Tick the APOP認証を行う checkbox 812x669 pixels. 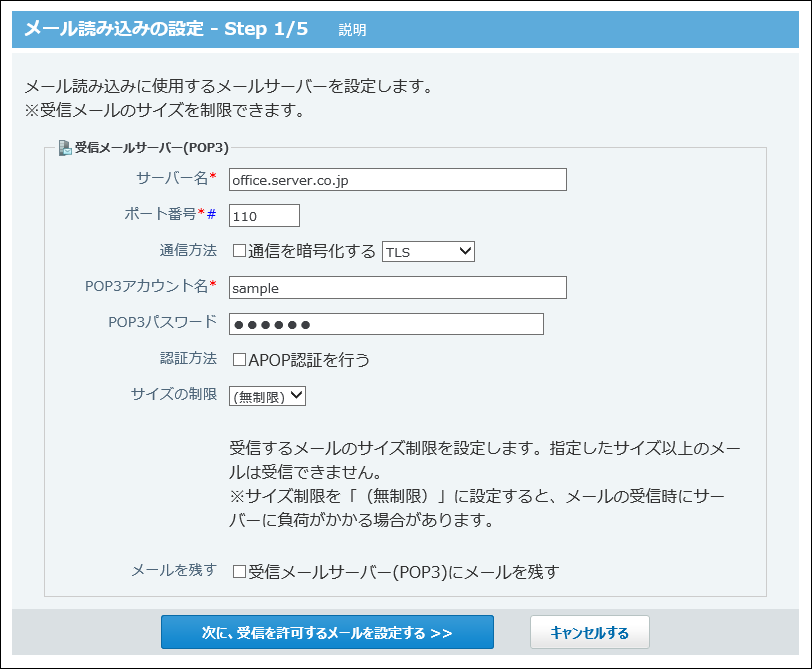pyautogui.click(x=239, y=360)
